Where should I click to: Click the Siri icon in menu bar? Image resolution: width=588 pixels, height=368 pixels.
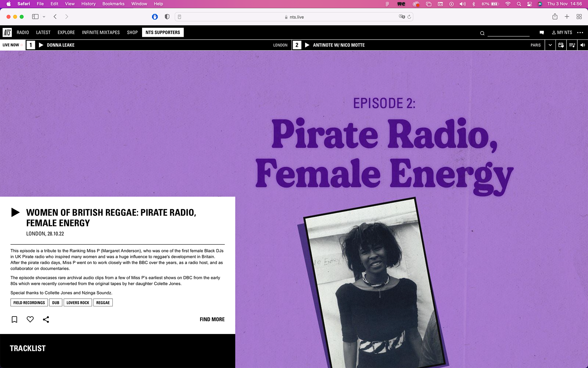(540, 4)
